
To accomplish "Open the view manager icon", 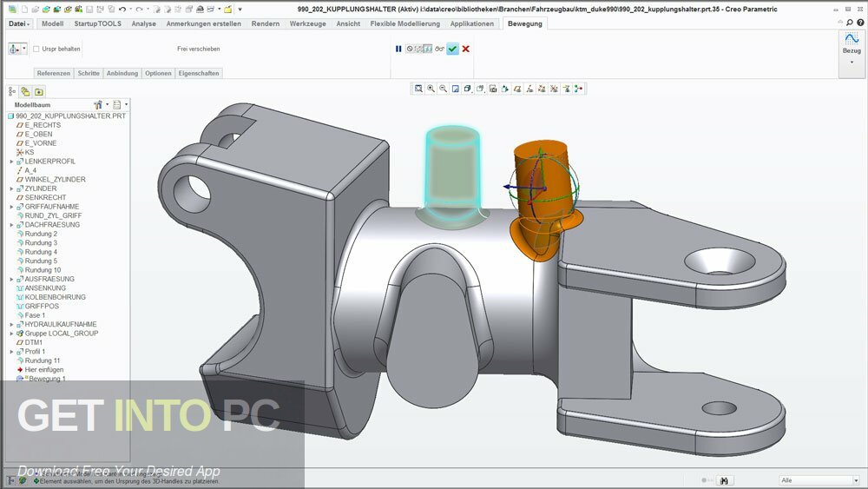I will (493, 89).
